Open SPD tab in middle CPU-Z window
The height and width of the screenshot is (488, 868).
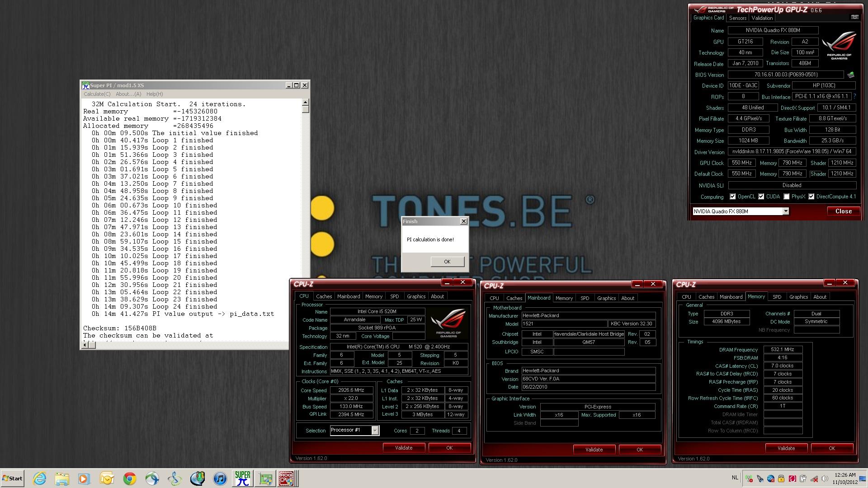(x=585, y=298)
